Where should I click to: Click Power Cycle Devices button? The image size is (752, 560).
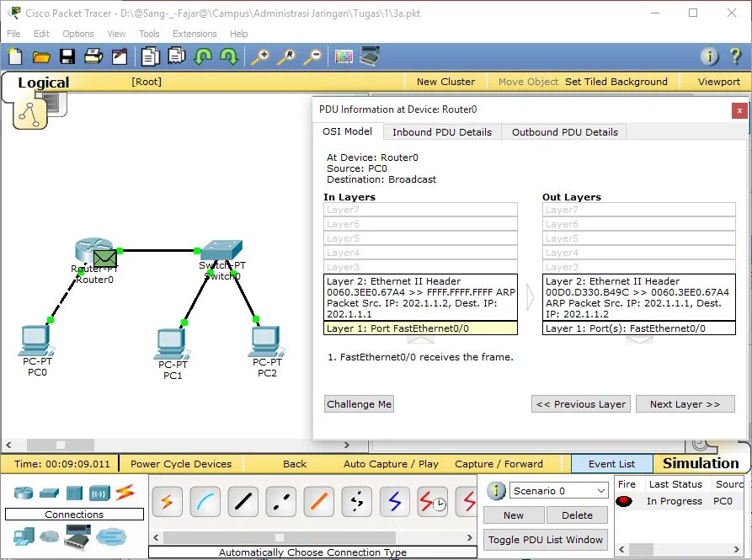pyautogui.click(x=181, y=464)
